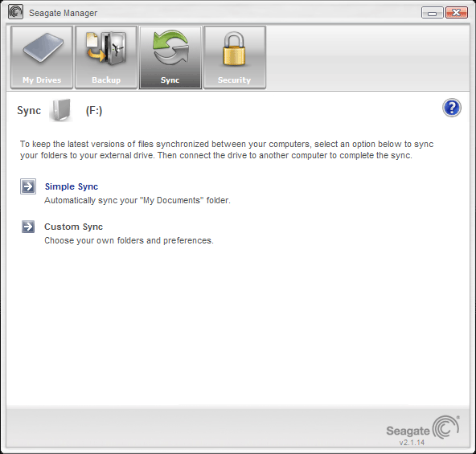Image resolution: width=476 pixels, height=454 pixels.
Task: Minimize the Seagate Manager window
Action: click(433, 13)
